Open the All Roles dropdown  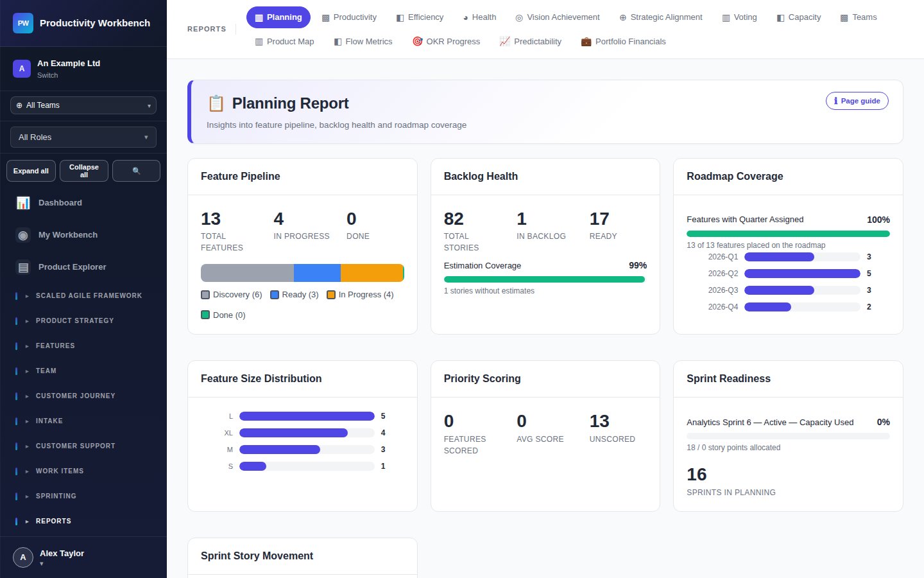point(83,137)
